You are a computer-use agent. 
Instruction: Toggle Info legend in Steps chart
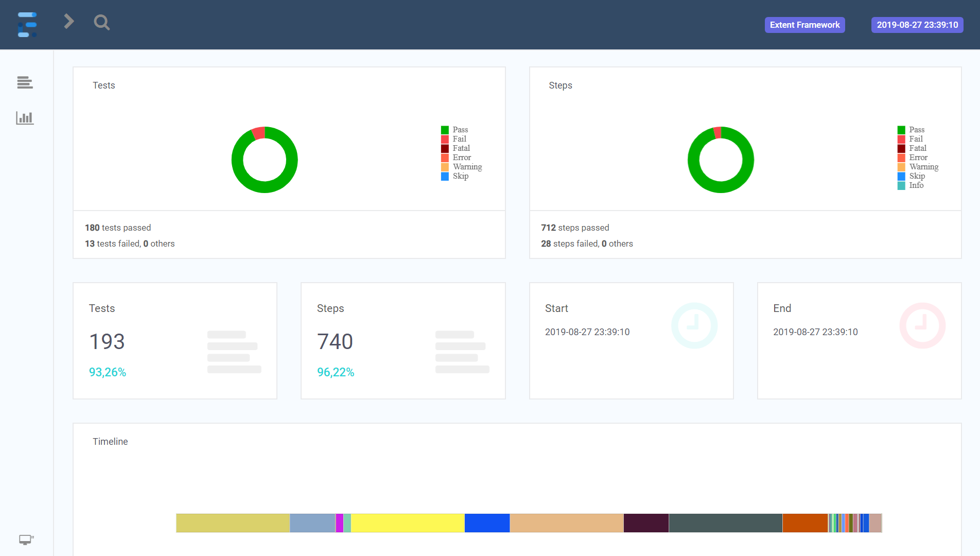[911, 185]
